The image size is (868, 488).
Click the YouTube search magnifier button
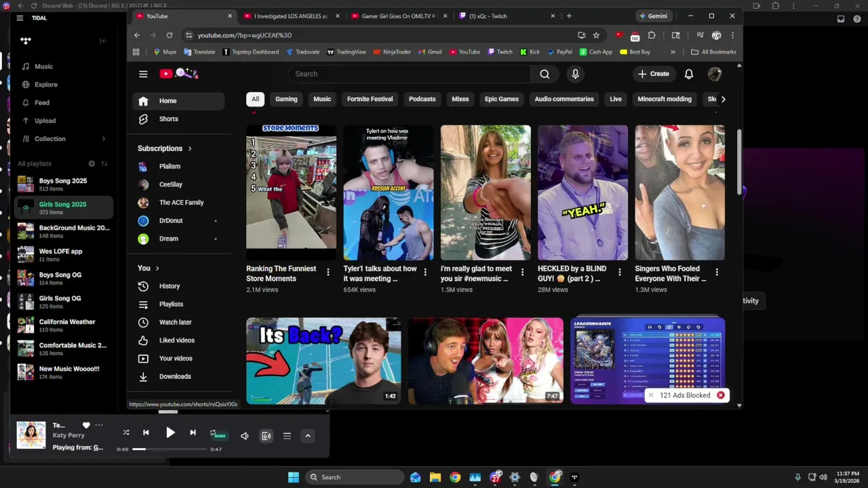click(545, 74)
